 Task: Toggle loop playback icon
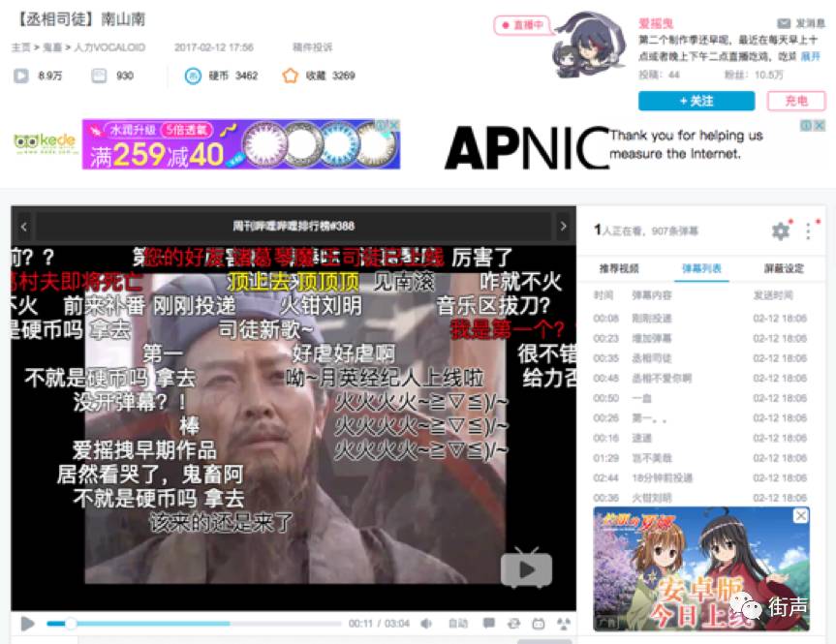pyautogui.click(x=514, y=624)
